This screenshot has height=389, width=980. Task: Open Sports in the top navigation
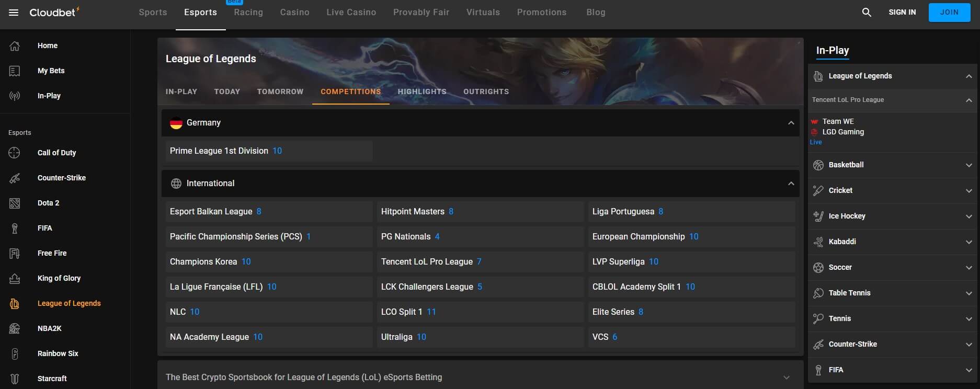pyautogui.click(x=153, y=12)
